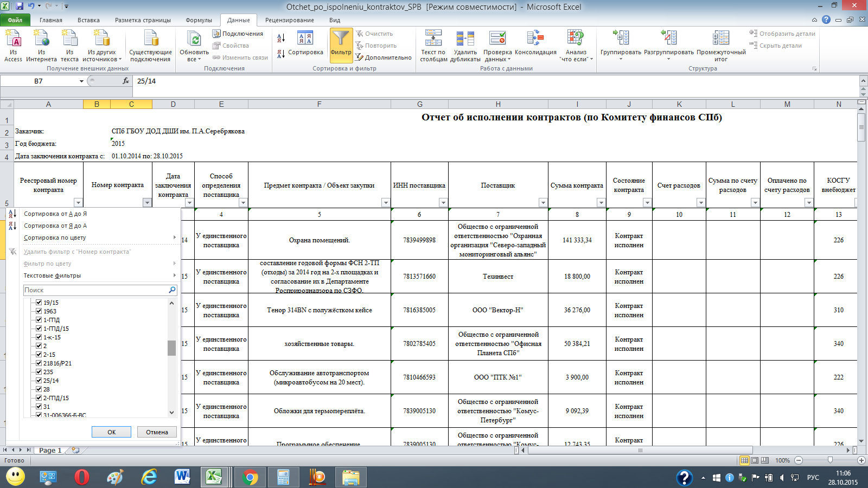
Task: Uncheck the 21816/Р21 filter value
Action: (x=39, y=363)
